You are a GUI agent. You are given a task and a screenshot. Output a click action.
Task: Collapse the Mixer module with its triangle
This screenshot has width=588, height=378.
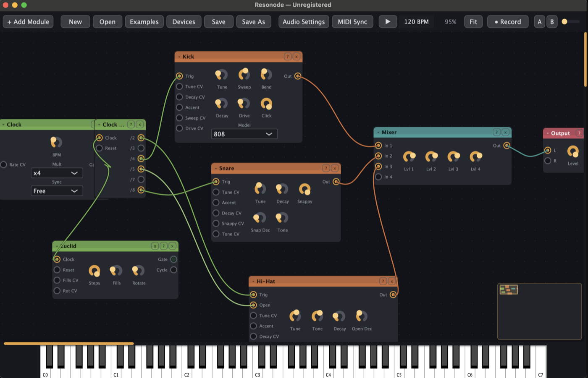(378, 132)
